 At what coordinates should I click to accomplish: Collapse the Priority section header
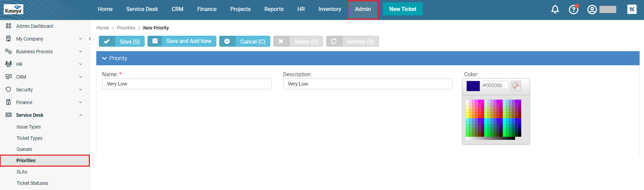point(105,58)
